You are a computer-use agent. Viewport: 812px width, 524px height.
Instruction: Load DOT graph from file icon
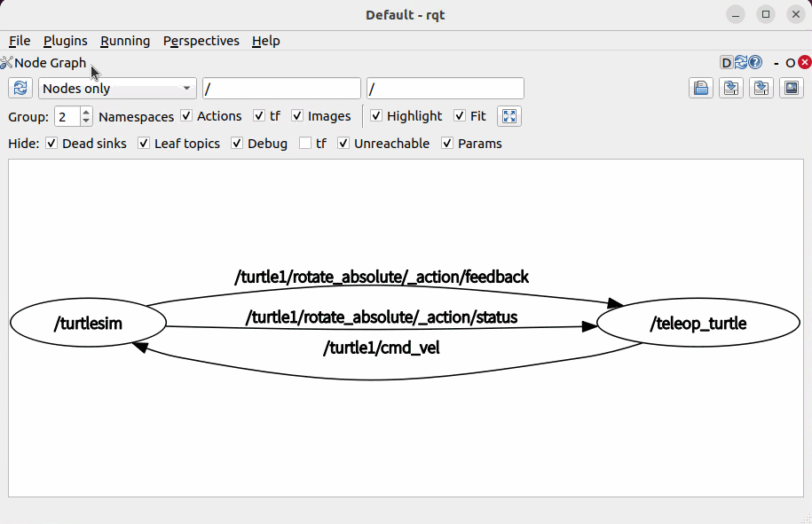pyautogui.click(x=701, y=88)
